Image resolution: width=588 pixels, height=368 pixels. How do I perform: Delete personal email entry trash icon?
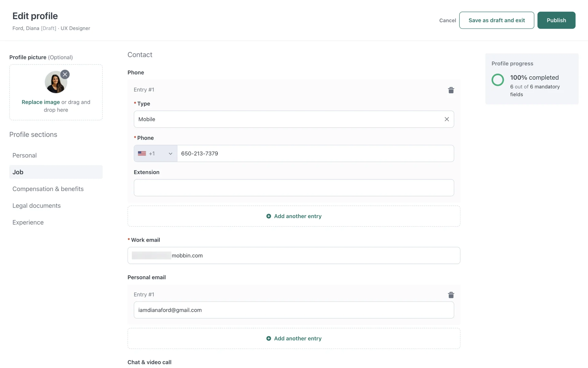pos(451,295)
